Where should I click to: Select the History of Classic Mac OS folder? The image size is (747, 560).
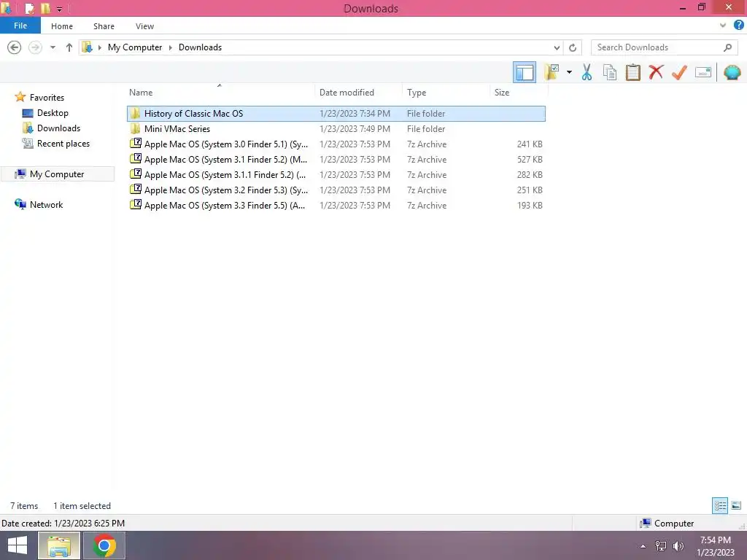coord(336,113)
